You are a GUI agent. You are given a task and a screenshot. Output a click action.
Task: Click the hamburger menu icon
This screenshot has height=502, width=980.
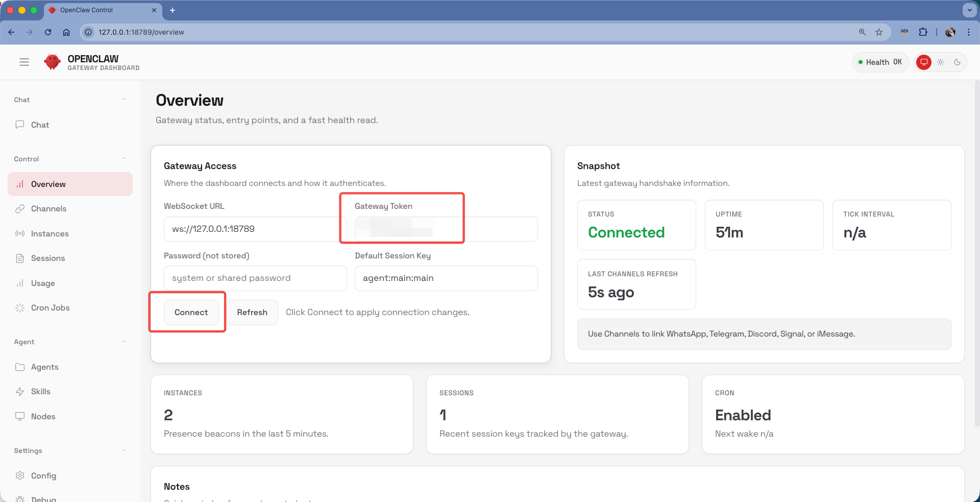24,62
